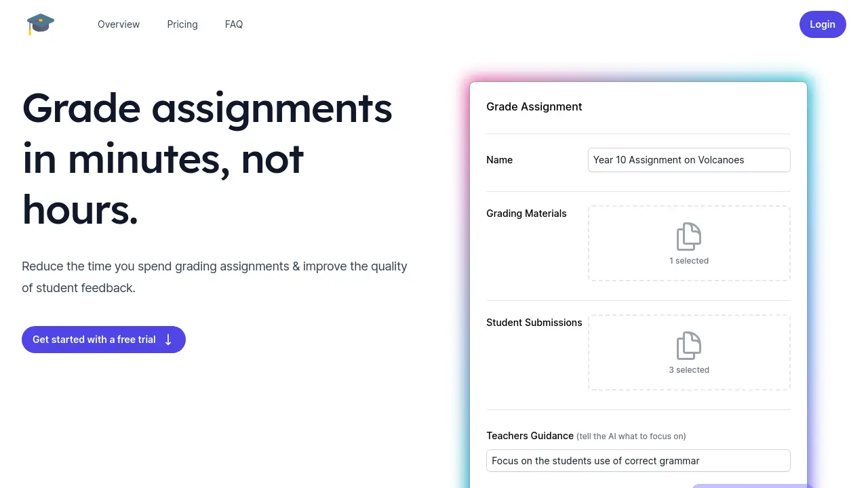Click the Grading Materials upload dropzone
The image size is (868, 488).
point(689,243)
